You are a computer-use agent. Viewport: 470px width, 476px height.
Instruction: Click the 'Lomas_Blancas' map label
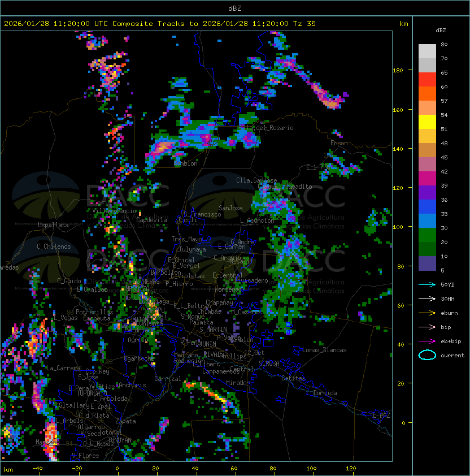pyautogui.click(x=324, y=350)
